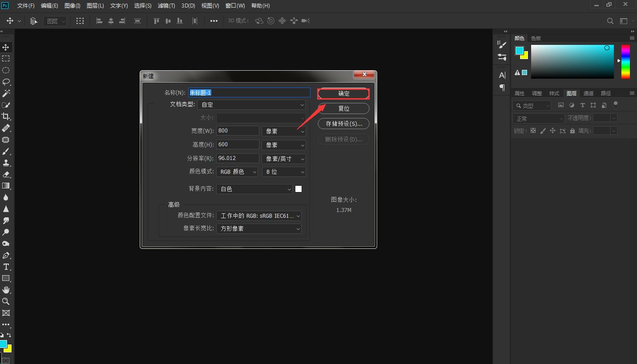Viewport: 637px width, 364px height.
Task: Toggle lock all layer icon
Action: click(572, 131)
